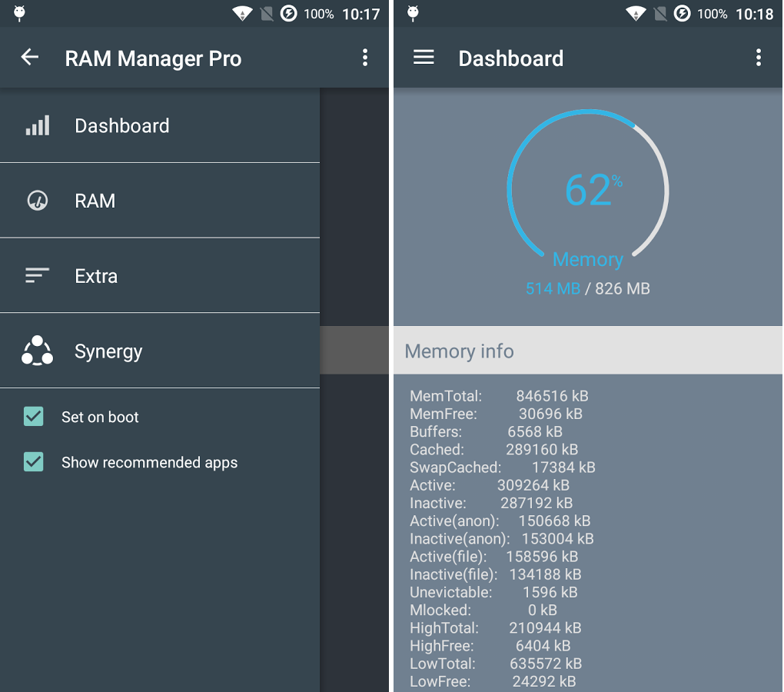
Task: Toggle the Set on boot checkbox
Action: pyautogui.click(x=34, y=417)
